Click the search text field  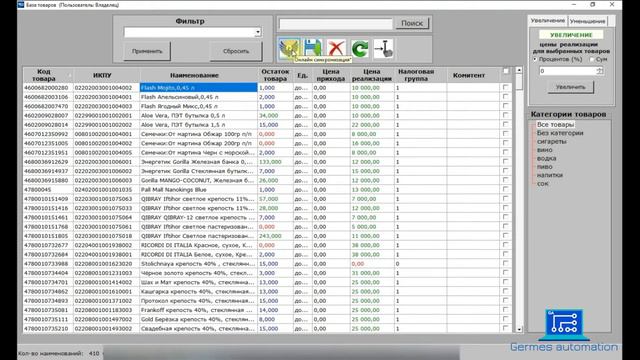click(336, 24)
